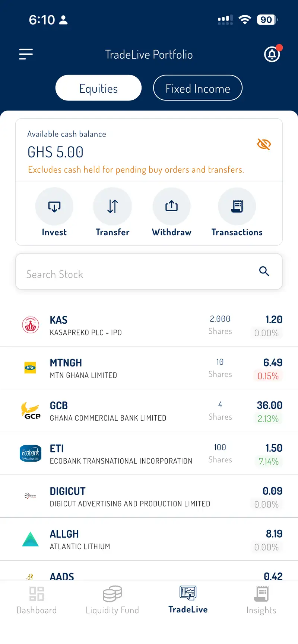The image size is (298, 644).
Task: Tap the Invest icon
Action: coord(54,206)
